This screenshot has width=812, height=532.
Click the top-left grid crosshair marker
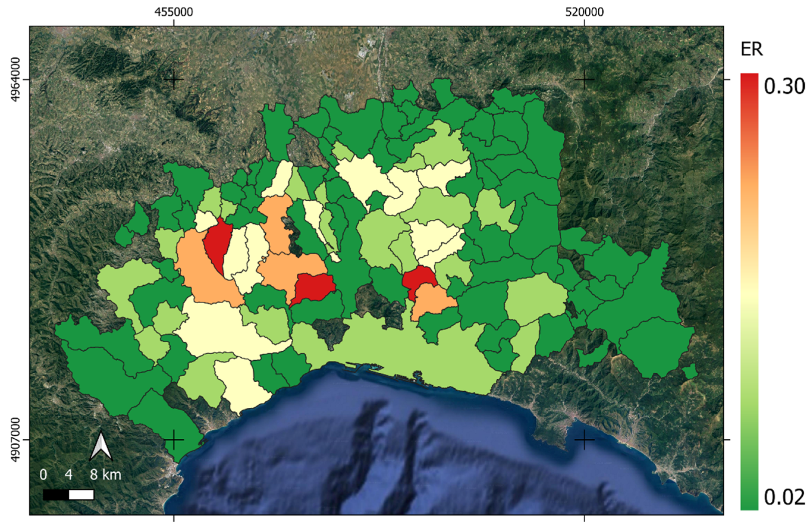(174, 80)
